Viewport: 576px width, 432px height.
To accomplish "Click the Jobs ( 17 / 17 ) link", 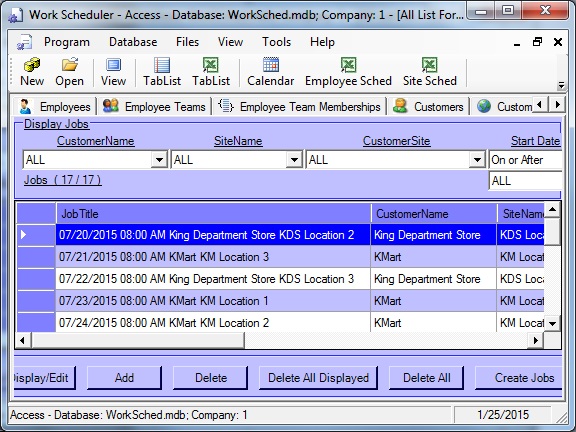I will [x=62, y=180].
